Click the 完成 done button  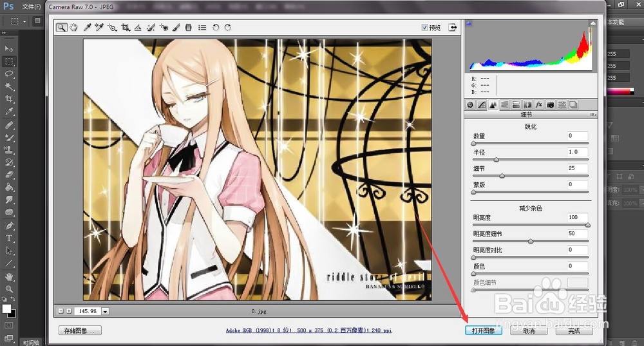pos(574,331)
